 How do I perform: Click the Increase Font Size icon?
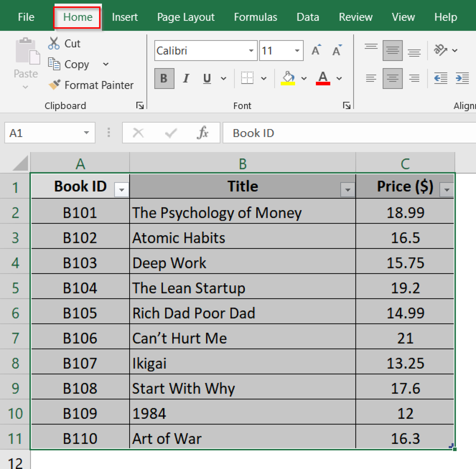(x=316, y=50)
